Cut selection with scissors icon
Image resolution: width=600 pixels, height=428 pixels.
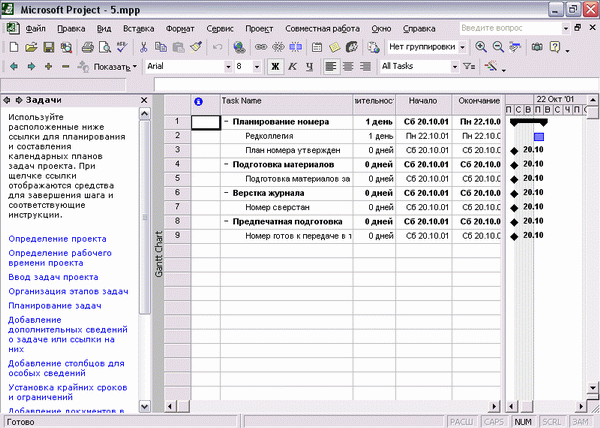click(143, 47)
